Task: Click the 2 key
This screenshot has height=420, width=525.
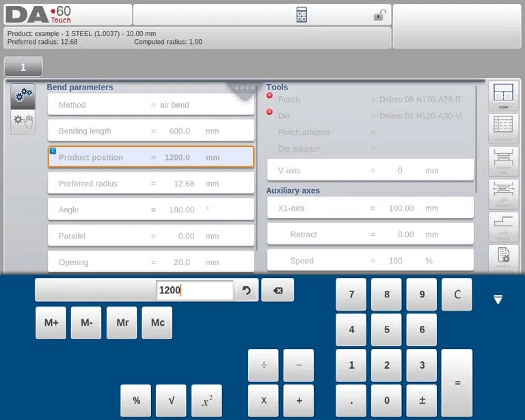Action: [386, 365]
